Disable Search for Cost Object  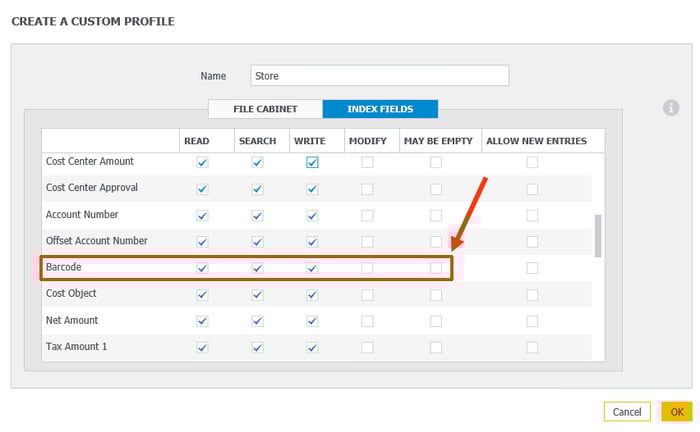click(x=257, y=295)
